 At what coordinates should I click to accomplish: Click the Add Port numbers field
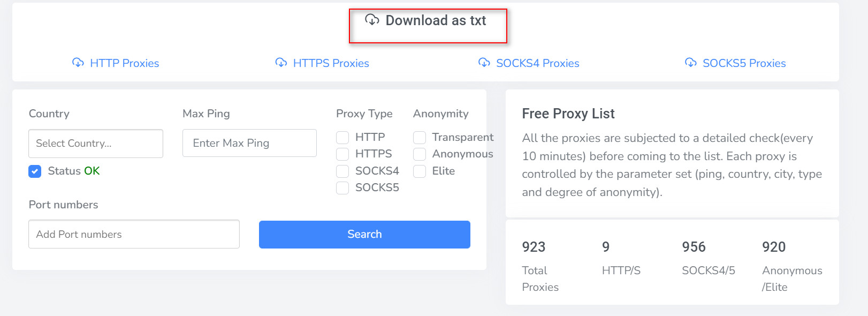point(134,234)
